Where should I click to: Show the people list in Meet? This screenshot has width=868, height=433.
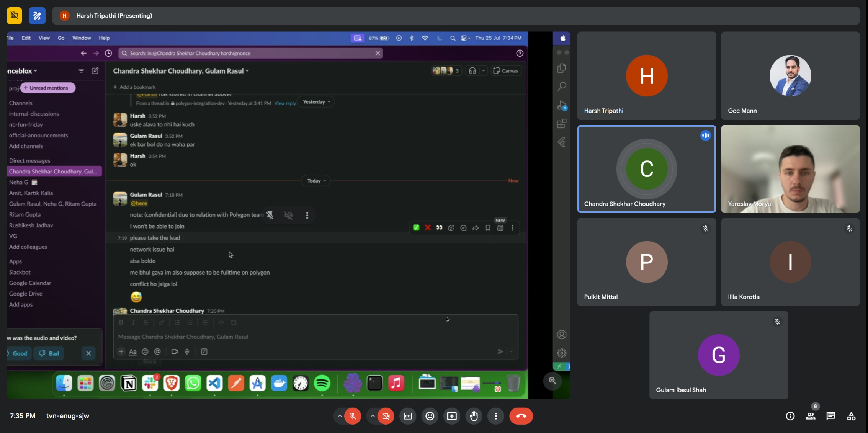[810, 416]
